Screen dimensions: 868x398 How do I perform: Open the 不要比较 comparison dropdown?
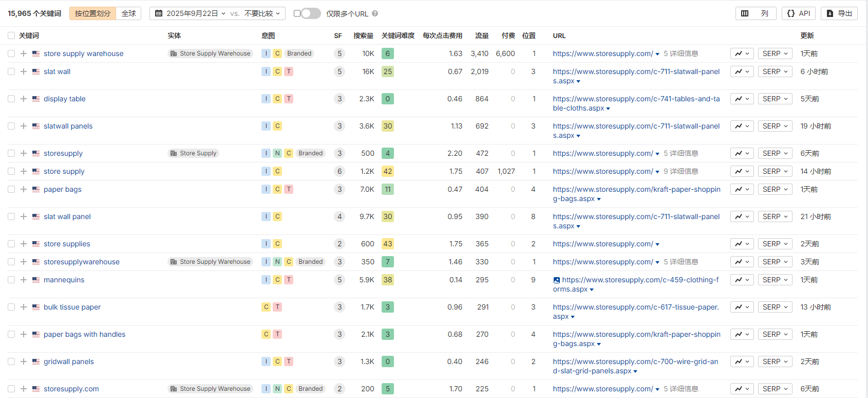coord(262,13)
